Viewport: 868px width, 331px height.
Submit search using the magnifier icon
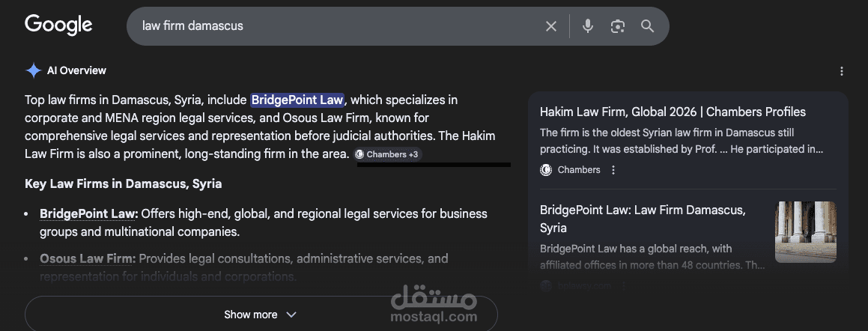647,26
